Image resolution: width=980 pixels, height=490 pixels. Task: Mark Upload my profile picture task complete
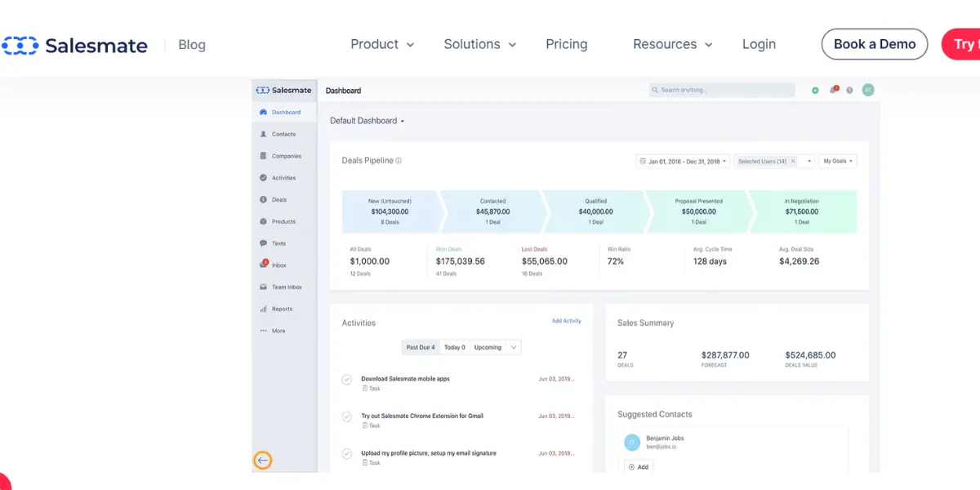click(x=347, y=454)
